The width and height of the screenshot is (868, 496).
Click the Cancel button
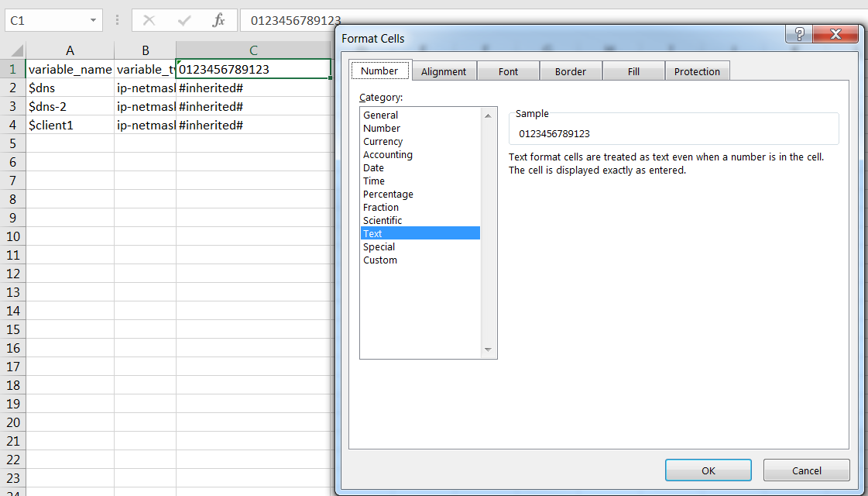806,470
